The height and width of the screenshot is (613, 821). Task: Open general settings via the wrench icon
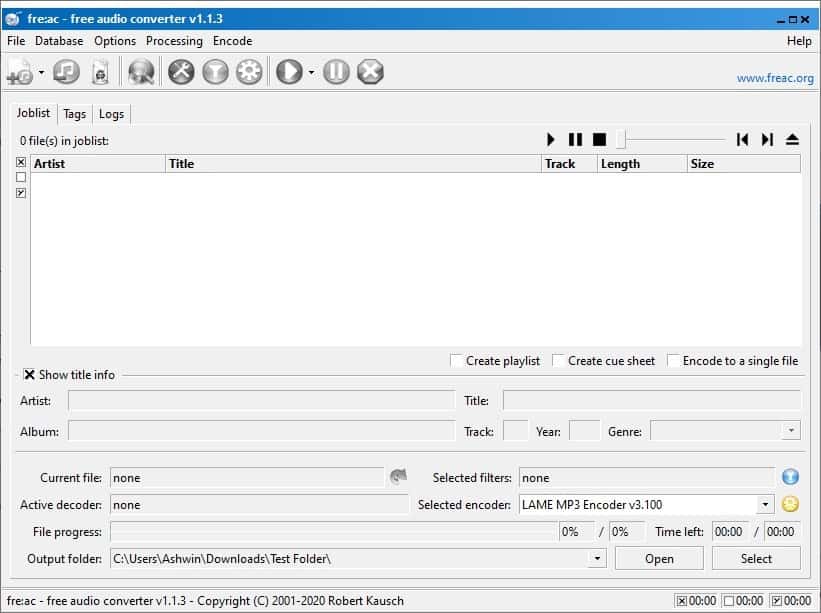pyautogui.click(x=181, y=71)
